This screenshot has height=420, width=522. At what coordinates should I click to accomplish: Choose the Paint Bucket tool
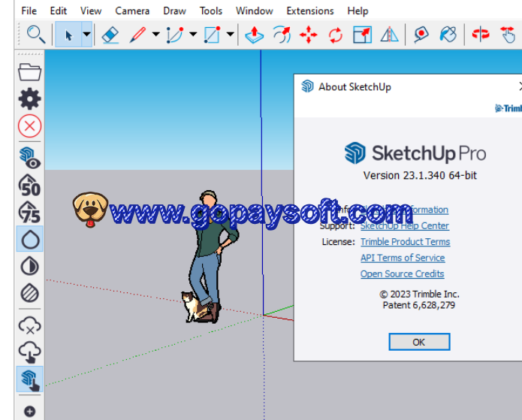[448, 35]
